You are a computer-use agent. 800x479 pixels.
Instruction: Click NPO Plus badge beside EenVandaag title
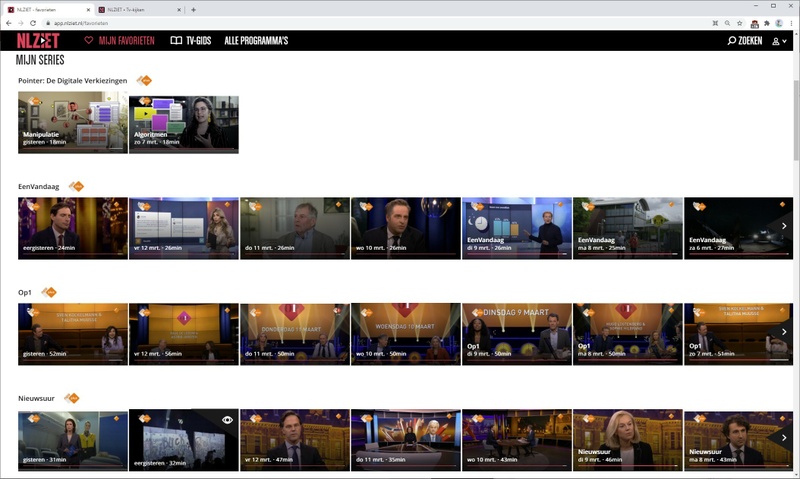tap(76, 187)
